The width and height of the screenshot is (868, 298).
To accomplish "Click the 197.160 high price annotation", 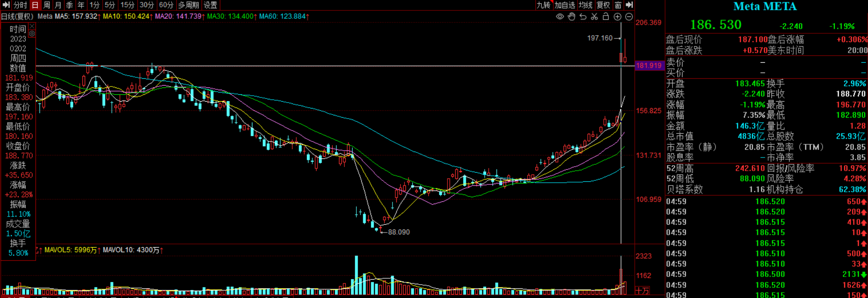I will click(x=600, y=38).
